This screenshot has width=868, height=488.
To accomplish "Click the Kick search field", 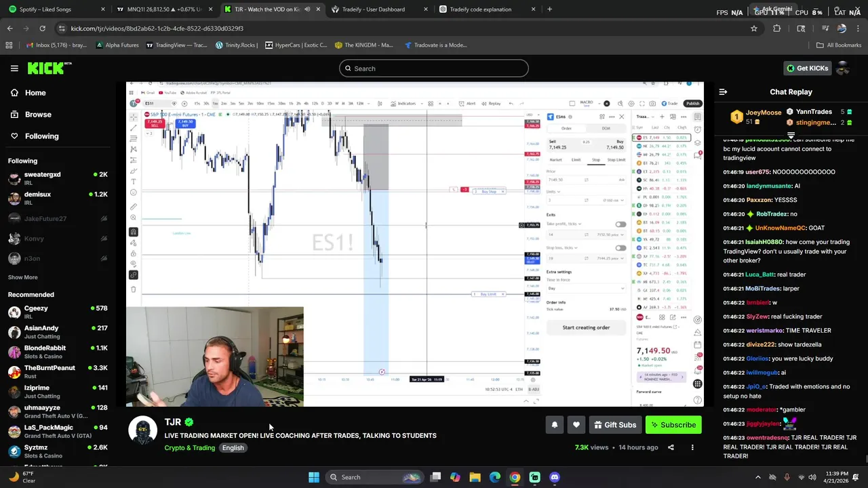I will coord(434,68).
